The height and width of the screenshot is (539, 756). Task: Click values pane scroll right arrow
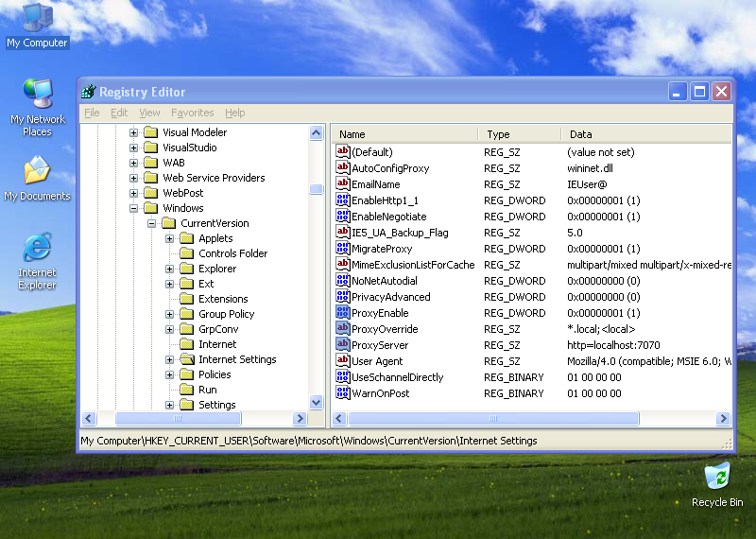pyautogui.click(x=723, y=418)
